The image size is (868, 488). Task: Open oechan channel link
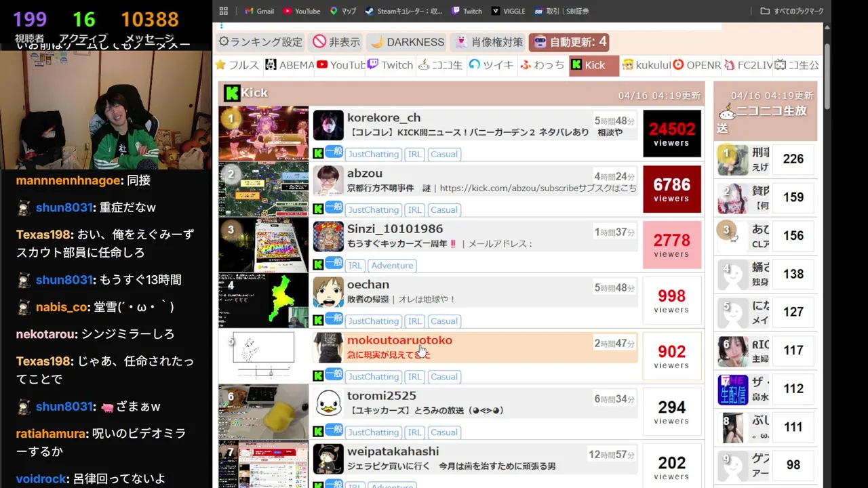368,285
